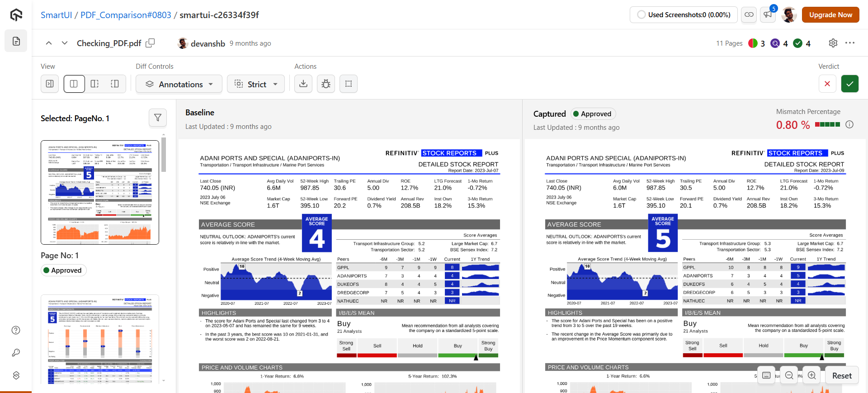Copy the Checking_PDF.pdf file name
The width and height of the screenshot is (868, 393).
point(150,43)
